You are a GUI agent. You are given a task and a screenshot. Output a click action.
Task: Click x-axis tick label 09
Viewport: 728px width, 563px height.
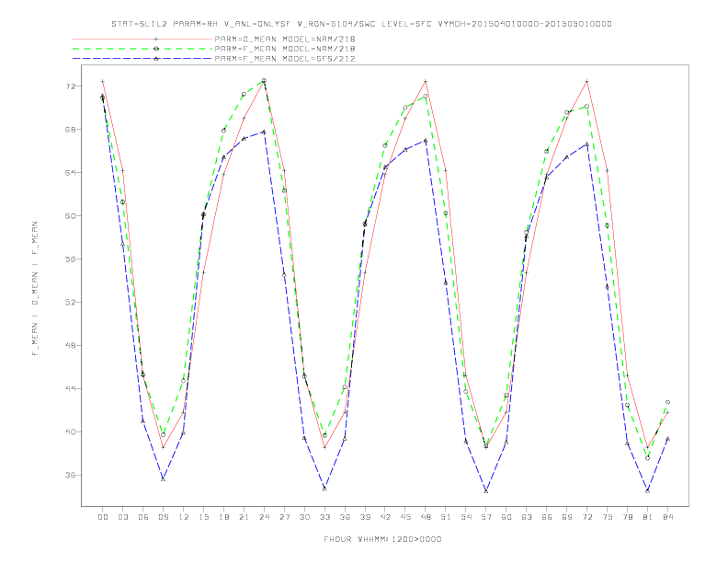(x=163, y=517)
